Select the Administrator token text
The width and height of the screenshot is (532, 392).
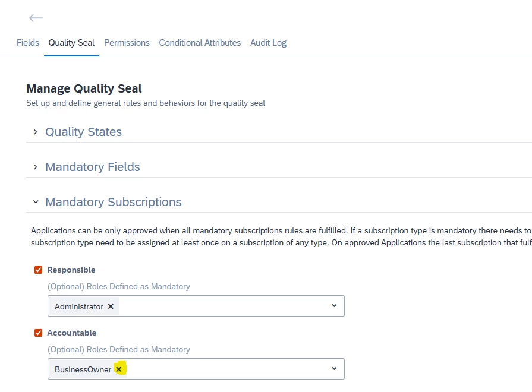point(79,306)
